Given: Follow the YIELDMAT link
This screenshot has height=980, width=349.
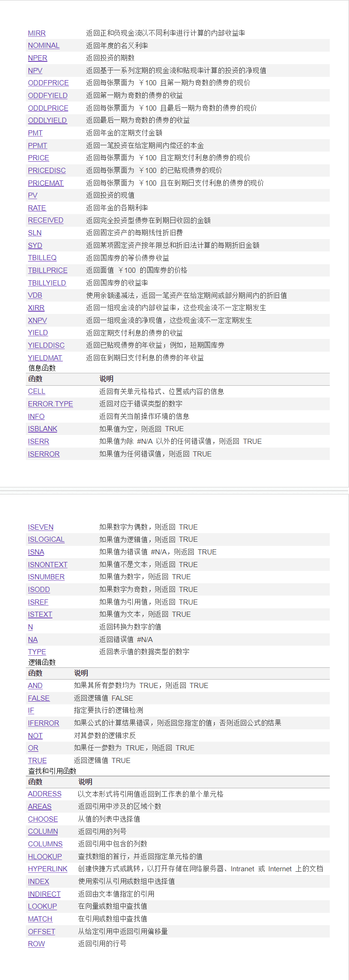Looking at the screenshot, I should click(45, 358).
